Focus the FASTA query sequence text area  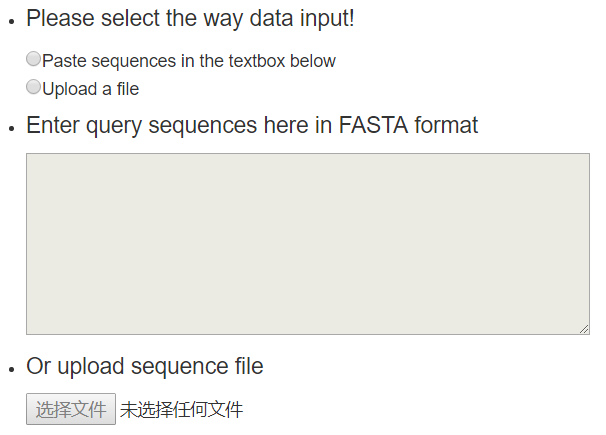[307, 243]
